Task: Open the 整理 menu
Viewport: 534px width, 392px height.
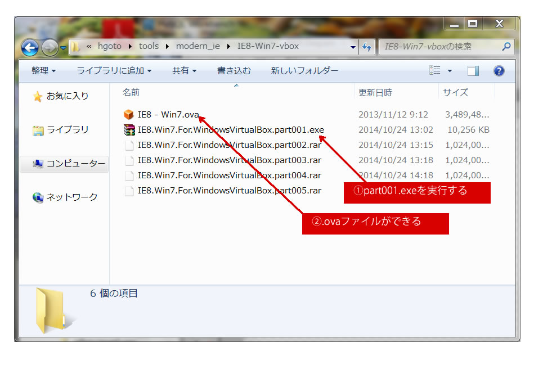Action: [x=43, y=70]
